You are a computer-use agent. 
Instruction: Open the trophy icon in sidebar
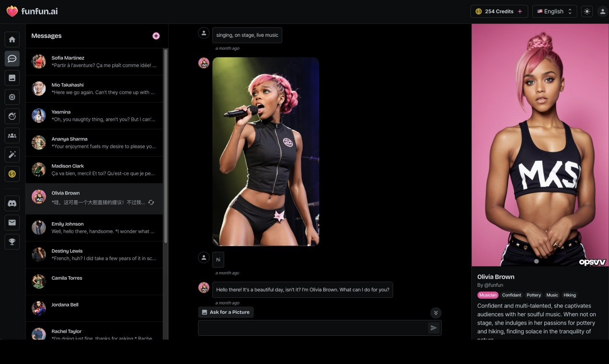pos(12,242)
